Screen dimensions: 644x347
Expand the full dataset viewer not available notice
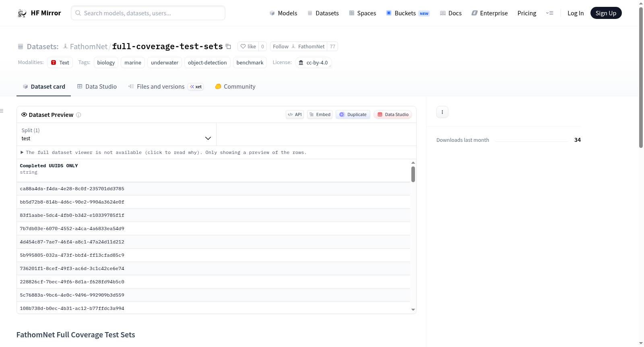[163, 152]
